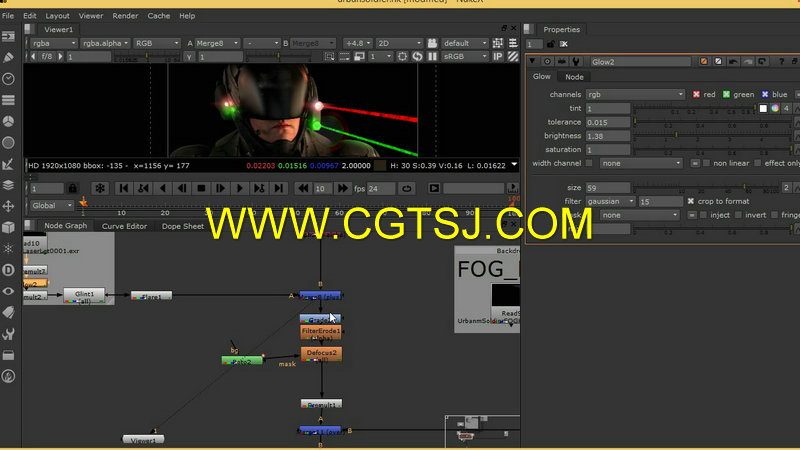800x450 pixels.
Task: Open the sRGB viewer process dropdown
Action: [x=464, y=57]
